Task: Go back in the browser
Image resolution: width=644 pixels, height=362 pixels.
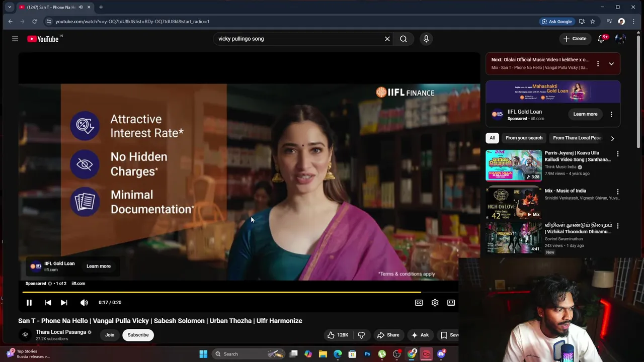Action: coord(10,21)
